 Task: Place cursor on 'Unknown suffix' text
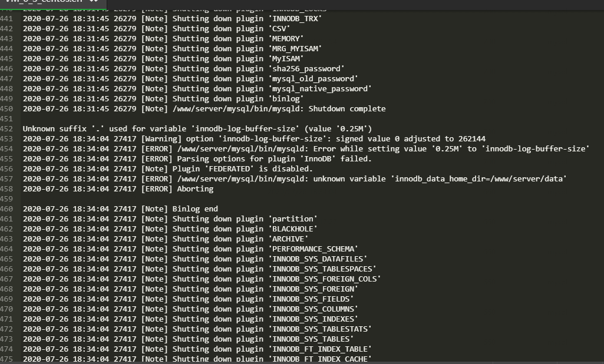pos(55,128)
